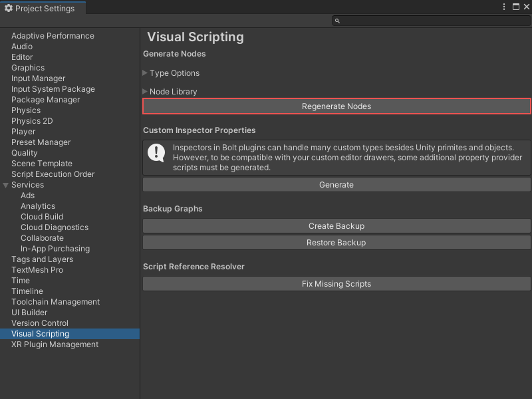
Task: Focus the settings search field
Action: click(432, 21)
